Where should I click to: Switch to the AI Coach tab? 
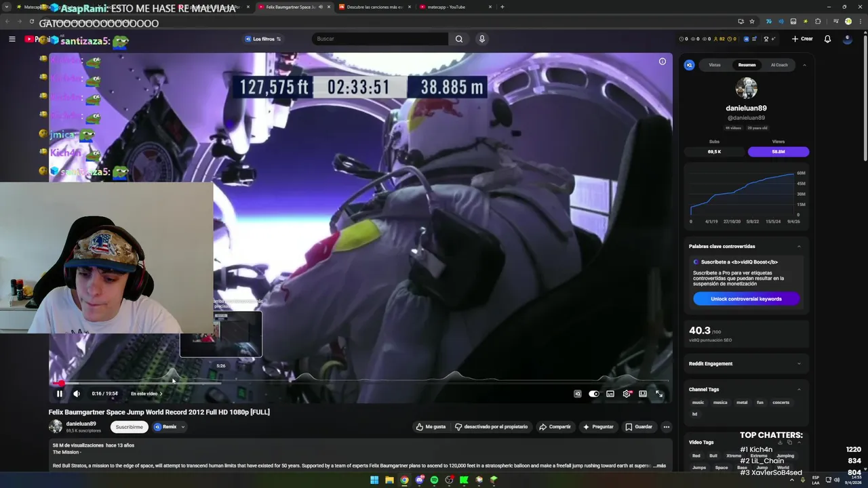779,65
